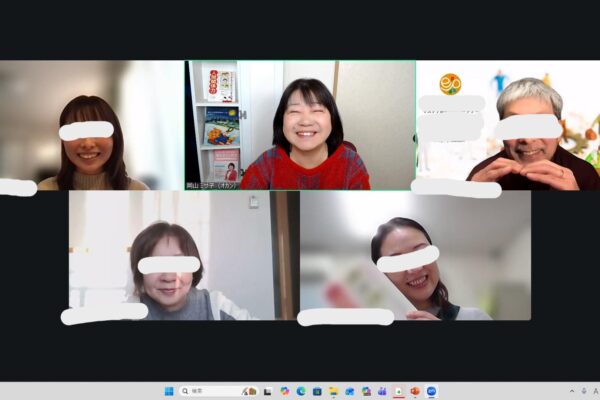Open Microsoft Edge from the taskbar

[x=301, y=391]
